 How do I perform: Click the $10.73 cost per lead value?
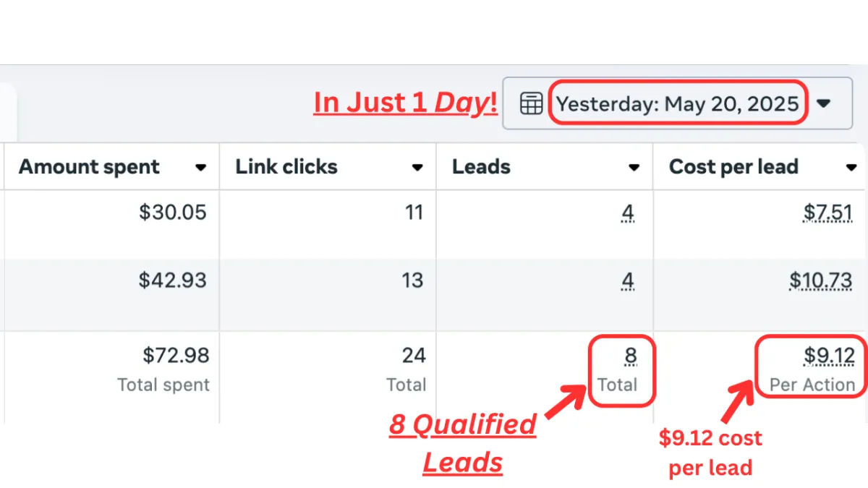tap(821, 281)
